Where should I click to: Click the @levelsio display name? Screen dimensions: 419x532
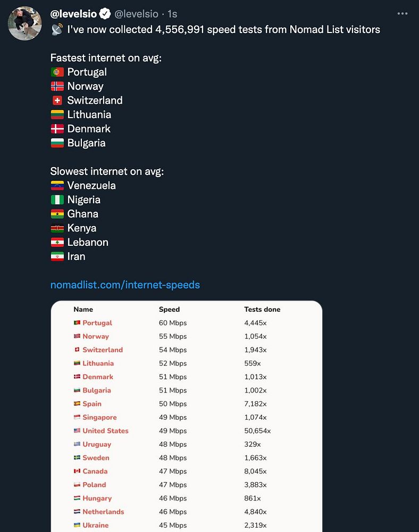pos(73,14)
